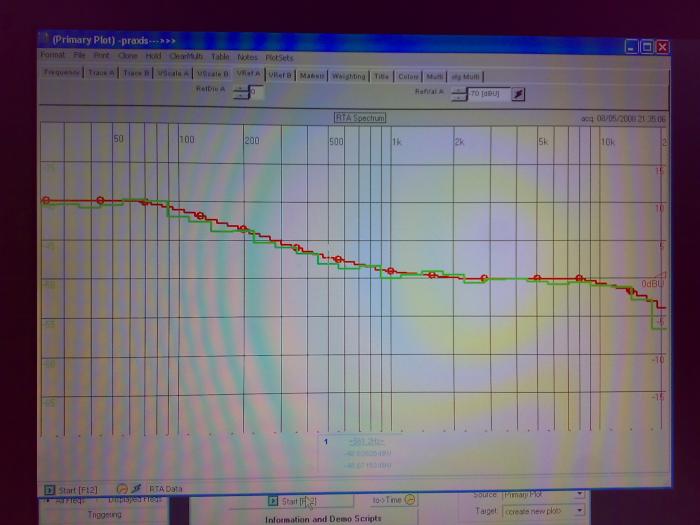700x525 pixels.
Task: Open the Source dropdown showing Primary Plot
Action: click(x=580, y=495)
